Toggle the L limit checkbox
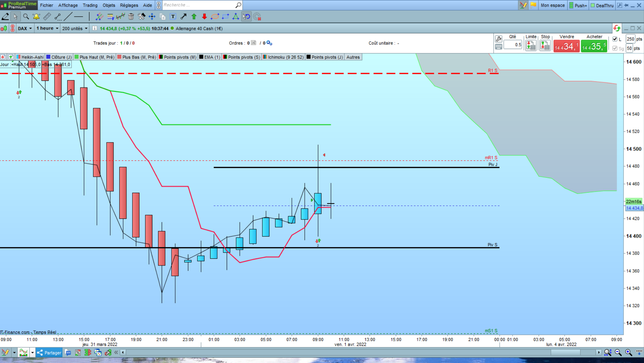 tap(615, 39)
